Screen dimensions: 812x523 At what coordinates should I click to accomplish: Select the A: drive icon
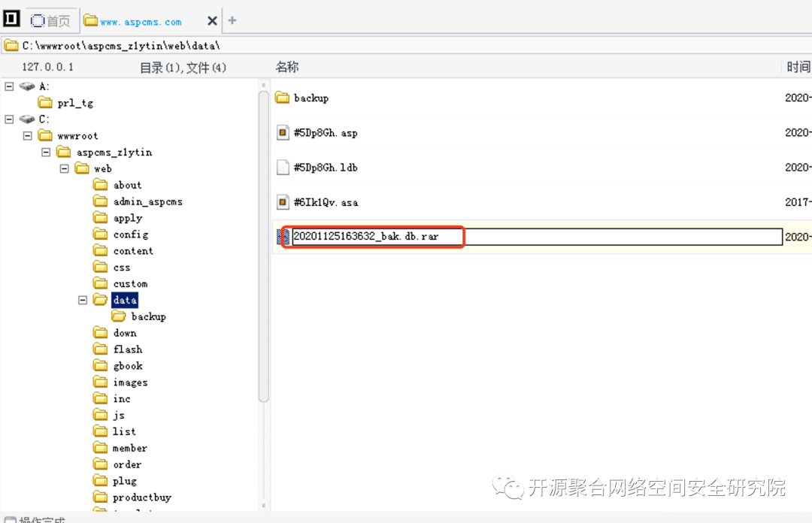[27, 86]
